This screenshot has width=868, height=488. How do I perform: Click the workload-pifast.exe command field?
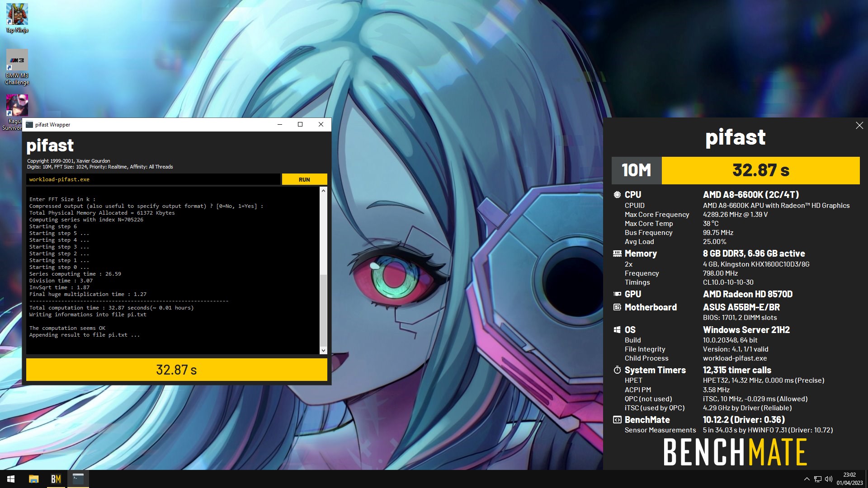click(x=153, y=179)
